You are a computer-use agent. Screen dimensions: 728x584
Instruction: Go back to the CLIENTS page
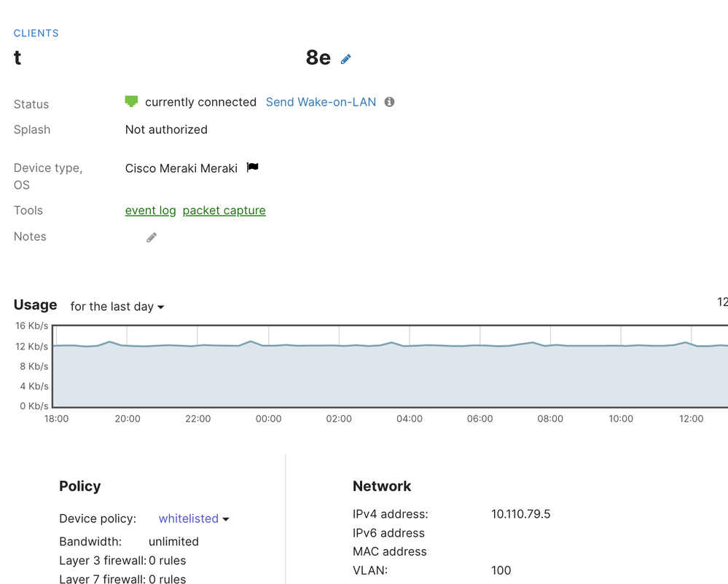pyautogui.click(x=36, y=33)
